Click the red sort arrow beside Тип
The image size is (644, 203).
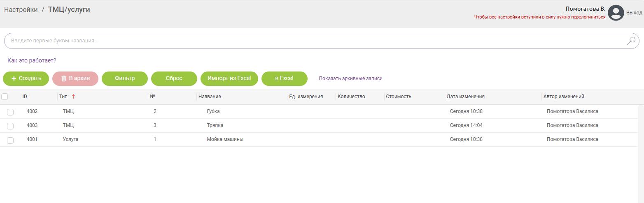tap(74, 97)
